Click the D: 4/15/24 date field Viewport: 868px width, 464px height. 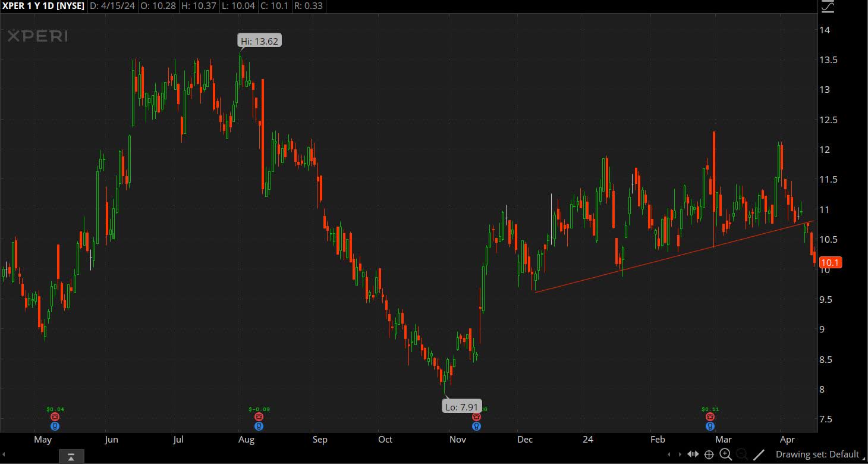coord(112,7)
